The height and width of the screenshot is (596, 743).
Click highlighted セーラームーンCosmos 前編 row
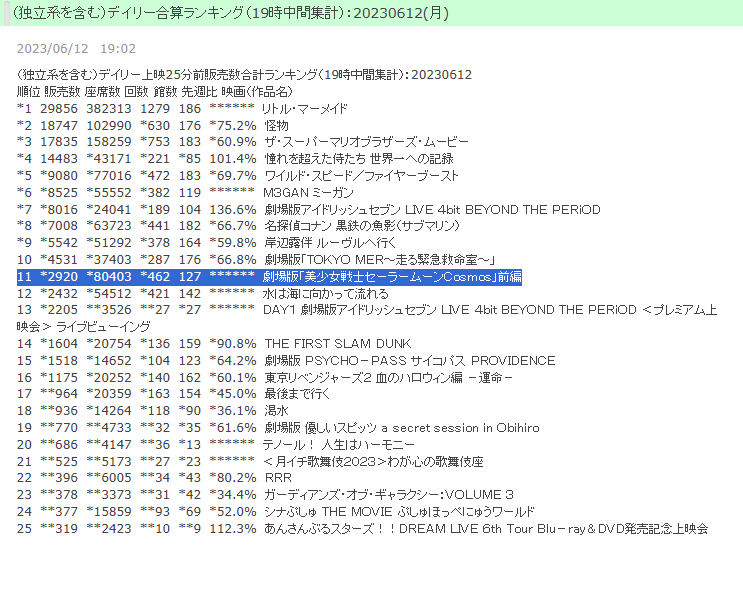coord(269,277)
